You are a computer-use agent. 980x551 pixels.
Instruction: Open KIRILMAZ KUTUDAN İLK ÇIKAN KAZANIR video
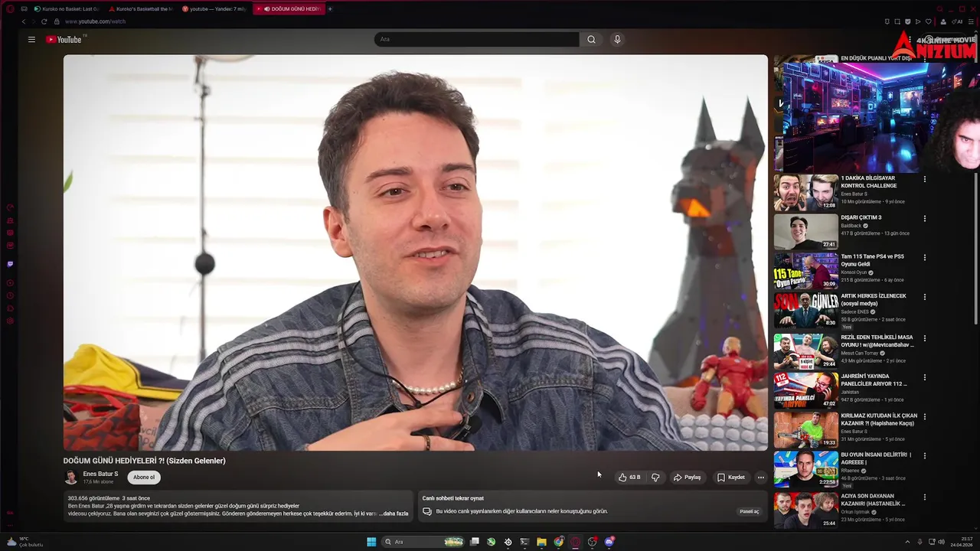point(878,419)
